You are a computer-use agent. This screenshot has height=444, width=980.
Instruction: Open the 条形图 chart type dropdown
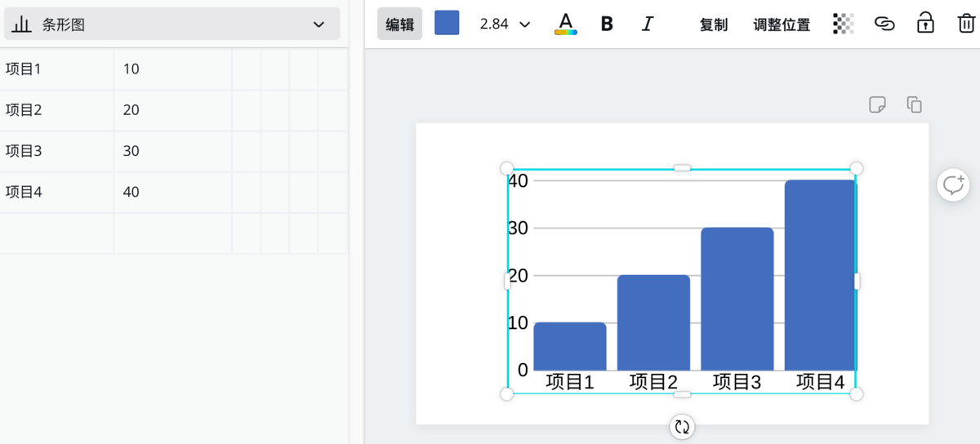[172, 24]
